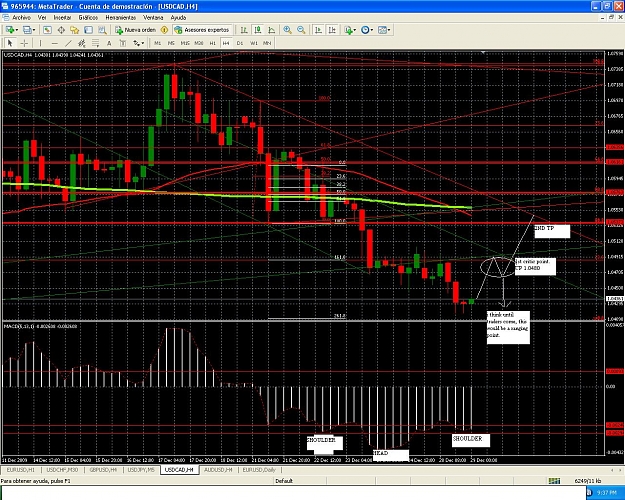The width and height of the screenshot is (625, 500).
Task: Open the Navigator favorites icon
Action: pyautogui.click(x=75, y=30)
